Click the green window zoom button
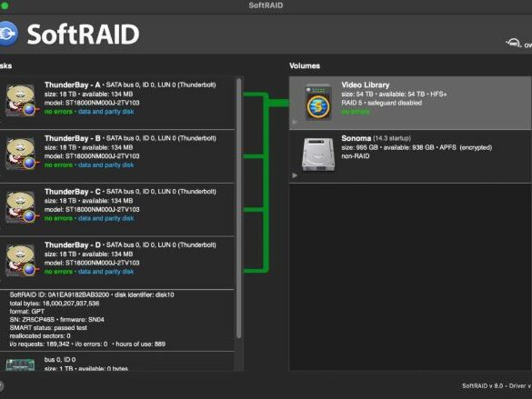 click(5, 5)
